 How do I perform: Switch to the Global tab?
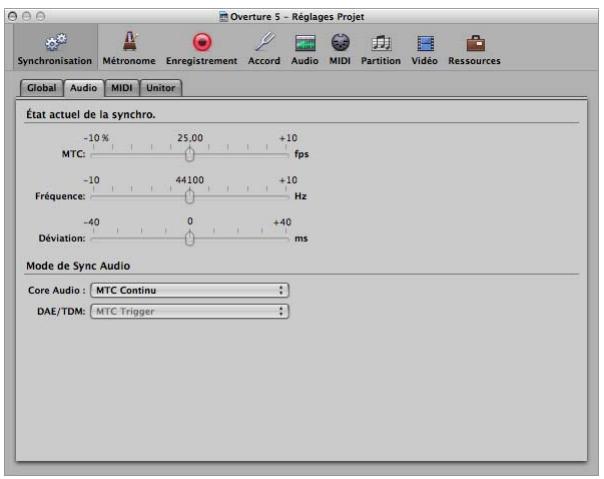42,88
